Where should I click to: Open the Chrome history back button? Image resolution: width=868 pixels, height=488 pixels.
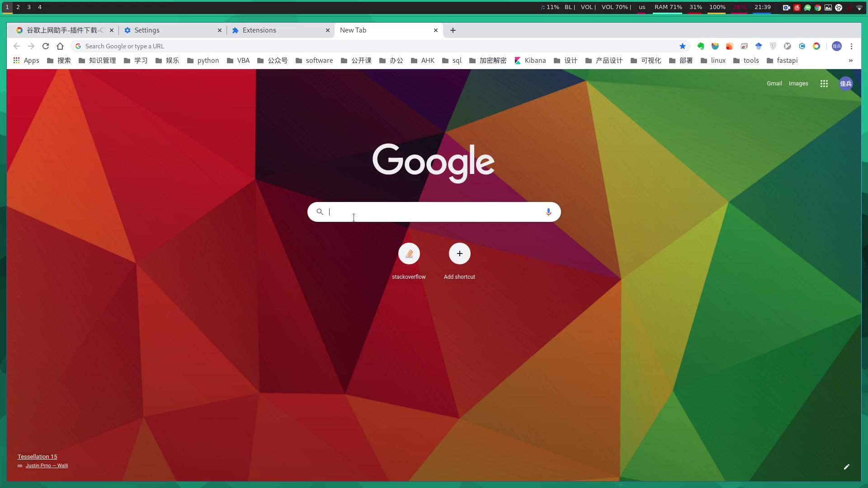point(16,46)
